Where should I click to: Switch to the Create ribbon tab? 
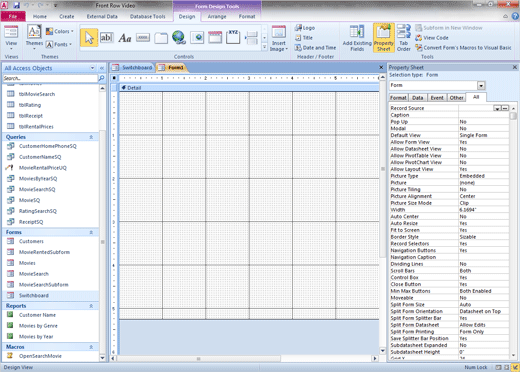tap(67, 16)
